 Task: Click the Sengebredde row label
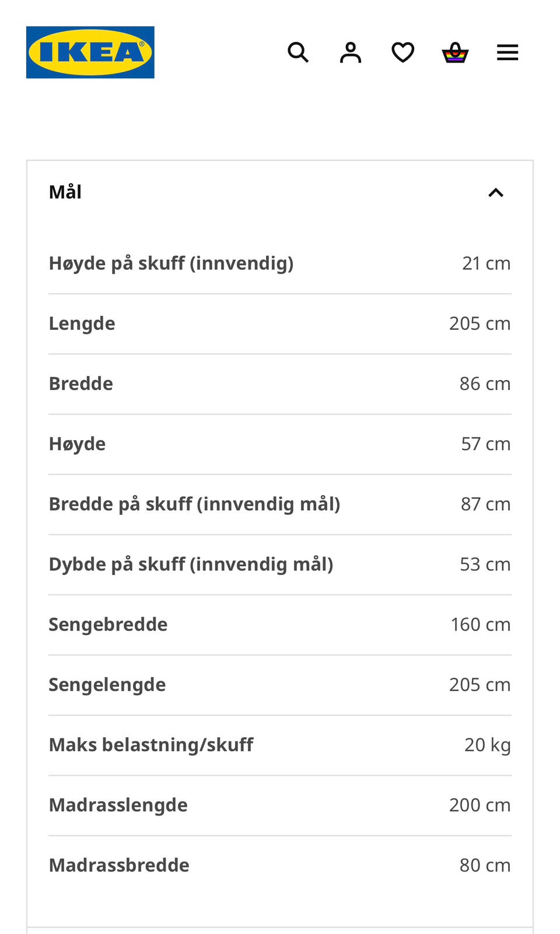coord(108,624)
